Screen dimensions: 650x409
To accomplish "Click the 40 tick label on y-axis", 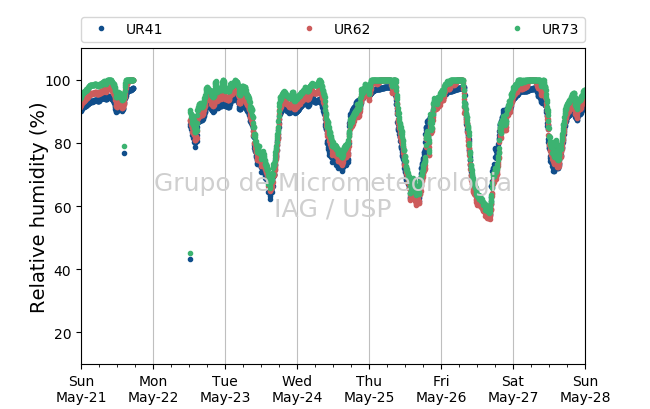I will (x=62, y=271).
